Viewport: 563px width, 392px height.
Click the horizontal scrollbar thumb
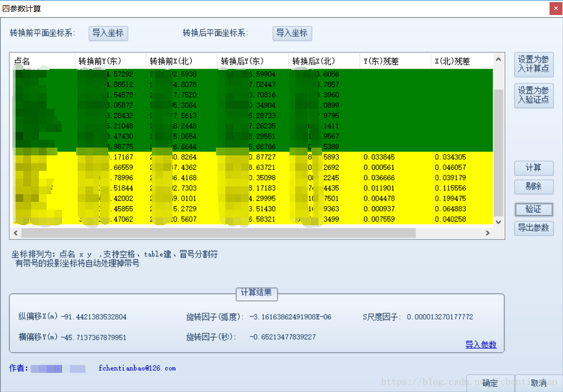(218, 233)
